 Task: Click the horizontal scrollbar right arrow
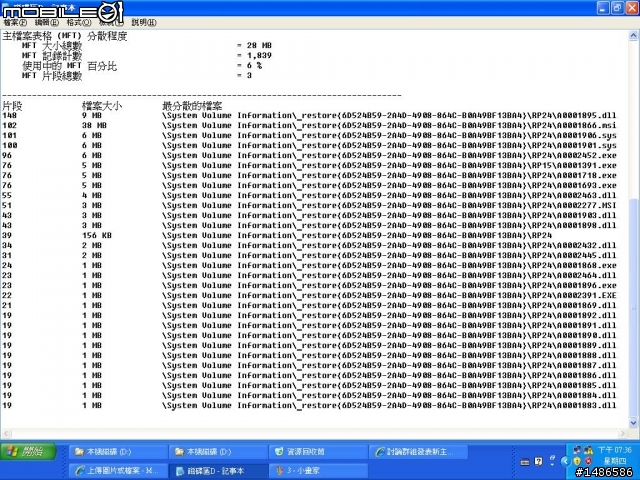point(623,433)
